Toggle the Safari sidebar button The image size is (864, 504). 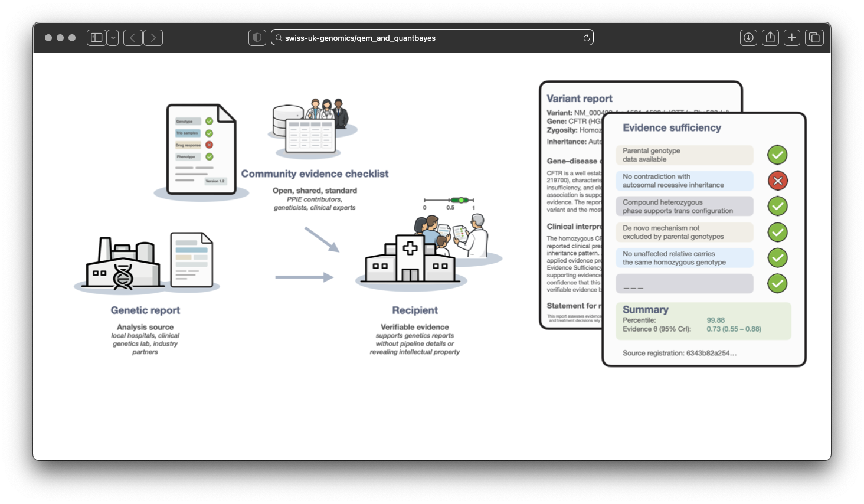(97, 38)
